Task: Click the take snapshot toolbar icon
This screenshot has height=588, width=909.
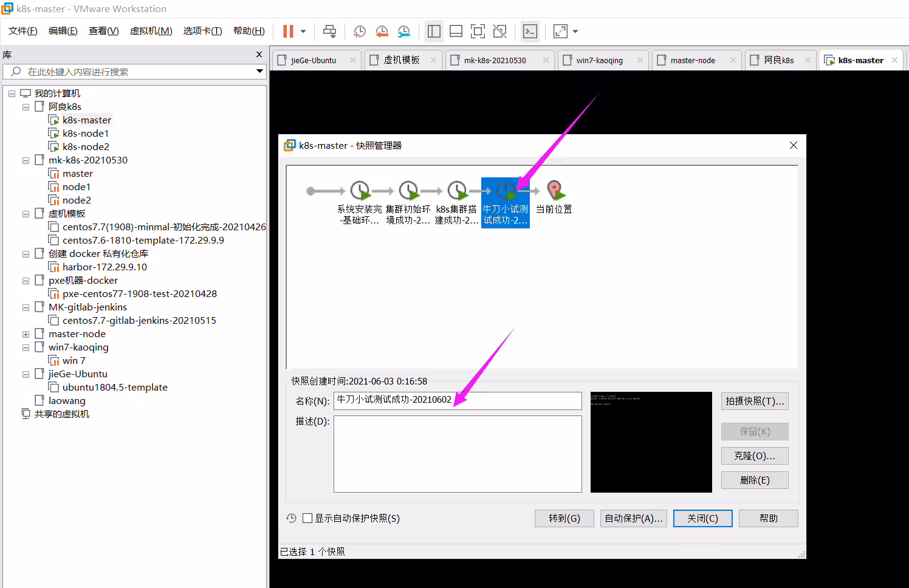Action: [x=360, y=31]
